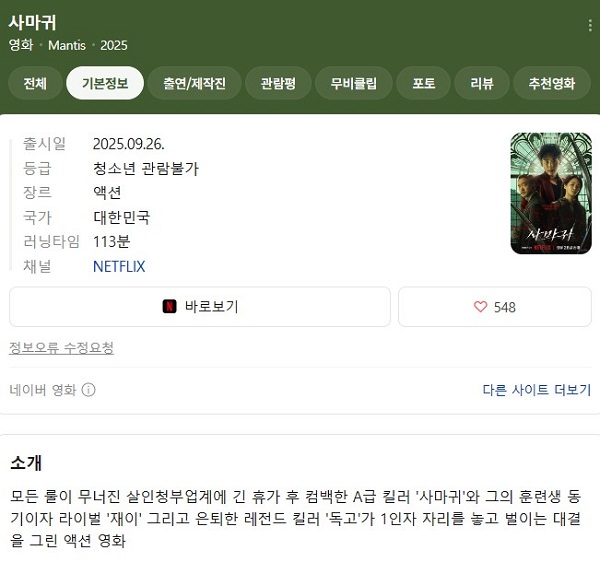This screenshot has width=600, height=562.
Task: Click the Netflix logo icon
Action: coord(170,306)
